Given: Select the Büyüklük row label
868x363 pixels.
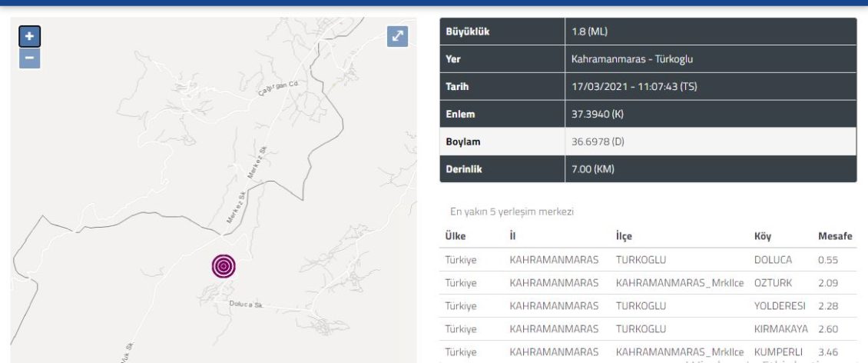Looking at the screenshot, I should [x=467, y=32].
